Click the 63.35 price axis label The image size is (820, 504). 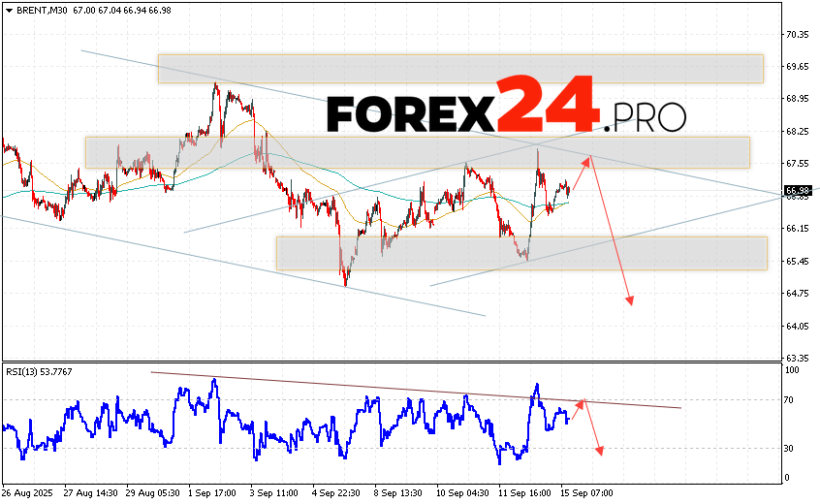(x=798, y=358)
